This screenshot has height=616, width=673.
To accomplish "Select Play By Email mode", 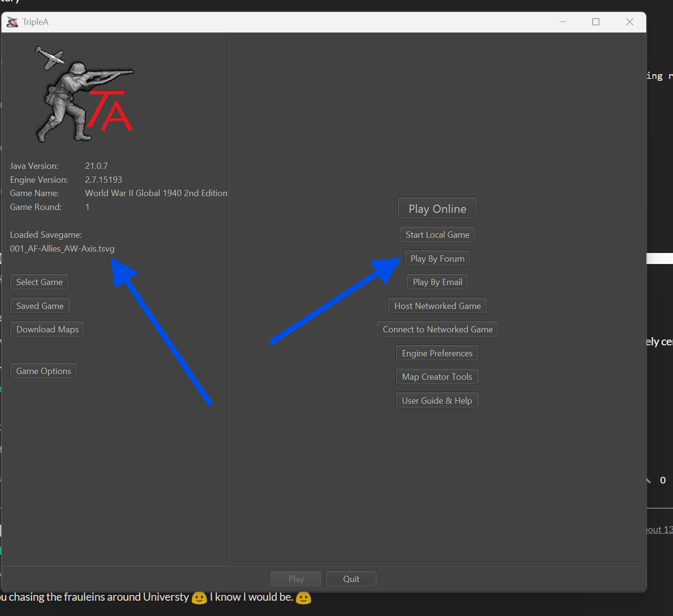I will click(437, 282).
